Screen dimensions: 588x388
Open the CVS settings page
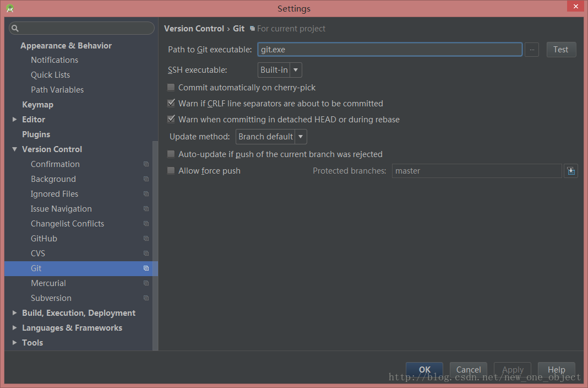coord(38,254)
